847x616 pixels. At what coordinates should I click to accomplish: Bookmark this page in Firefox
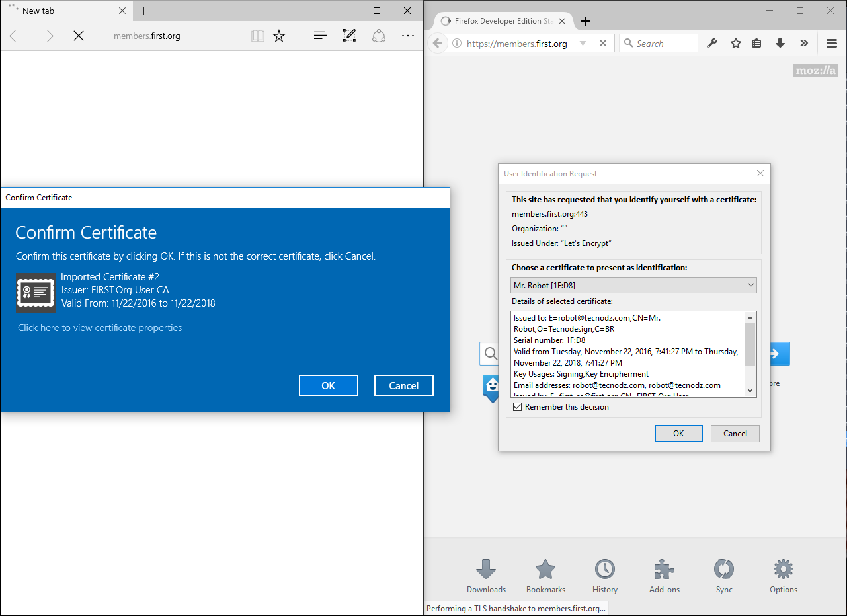(736, 44)
